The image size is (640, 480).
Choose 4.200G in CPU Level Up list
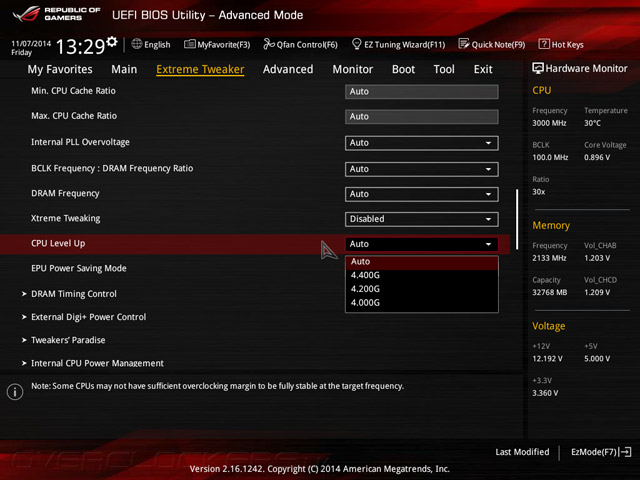click(422, 289)
